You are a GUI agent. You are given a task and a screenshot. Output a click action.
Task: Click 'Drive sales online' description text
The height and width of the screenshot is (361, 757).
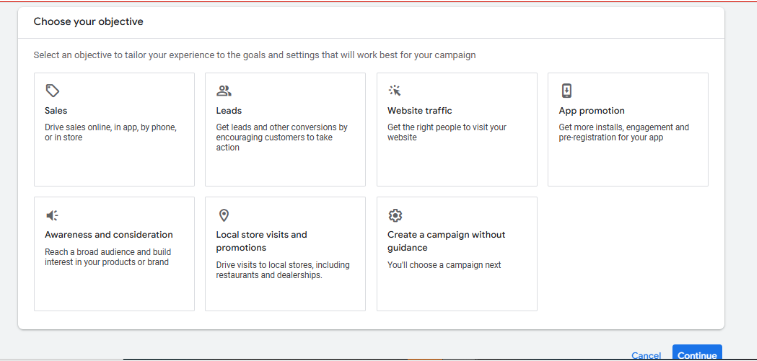[111, 132]
